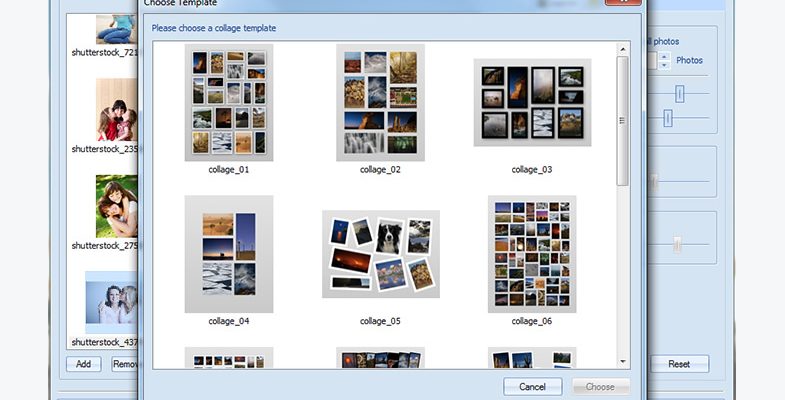Click 'Please choose a collage template' text

(214, 28)
